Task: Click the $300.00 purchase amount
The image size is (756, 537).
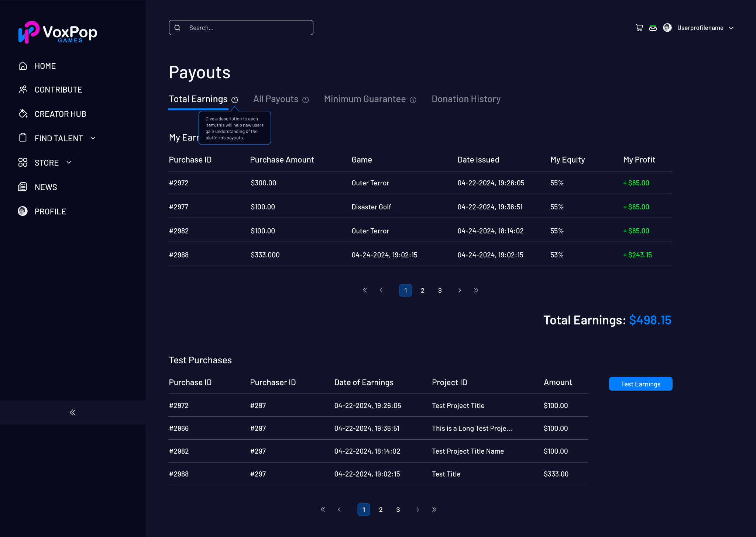Action: pyautogui.click(x=263, y=183)
